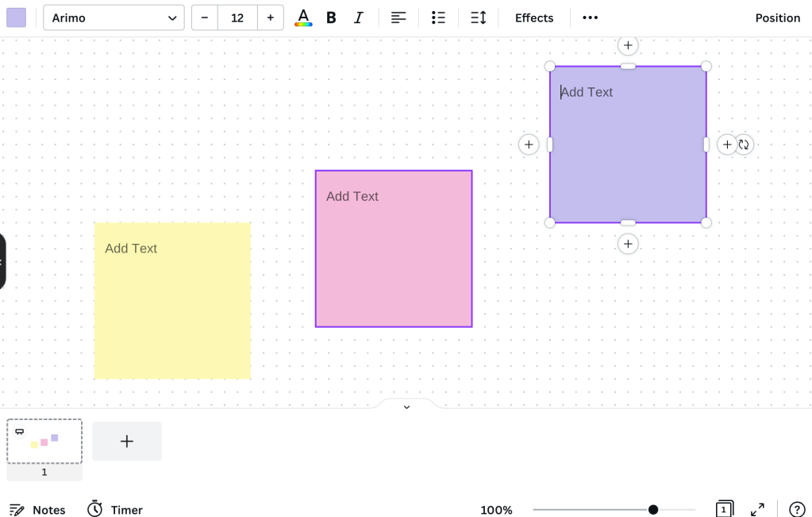812x517 pixels.
Task: Click the rotate handle beside purple note
Action: [x=744, y=145]
